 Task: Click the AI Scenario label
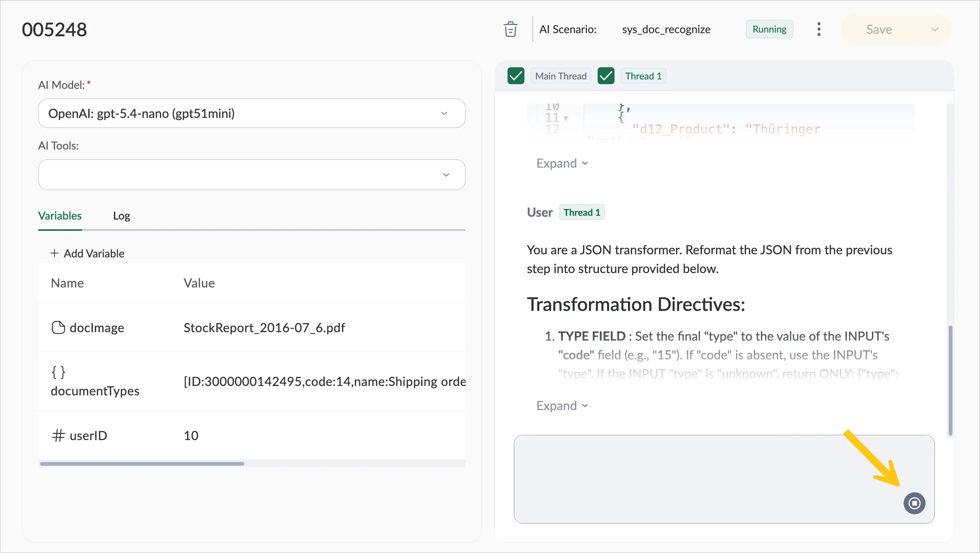point(568,29)
